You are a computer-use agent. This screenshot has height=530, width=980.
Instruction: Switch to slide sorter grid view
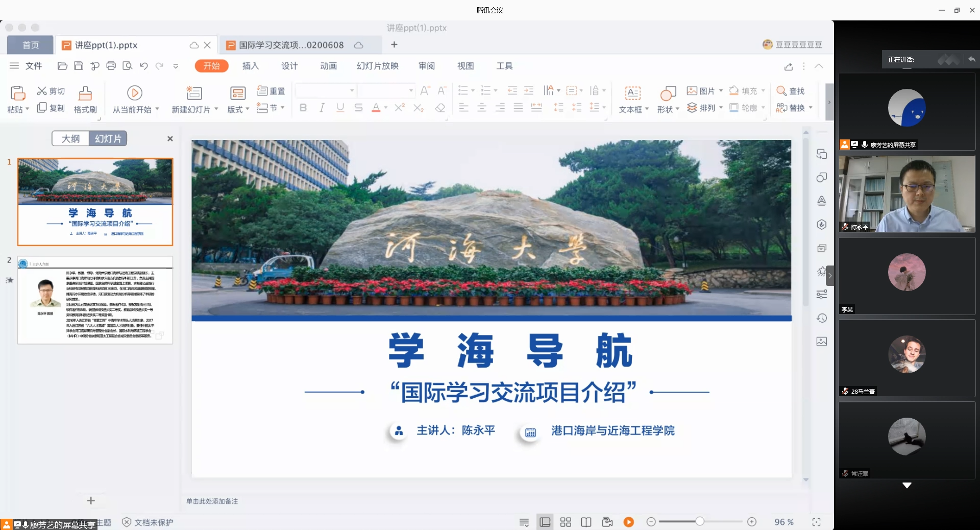coord(566,522)
